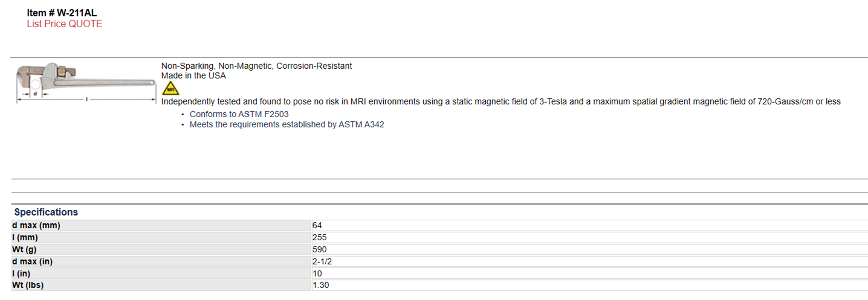Click the Specifications section header
Screen dimensions: 868x300
click(46, 212)
